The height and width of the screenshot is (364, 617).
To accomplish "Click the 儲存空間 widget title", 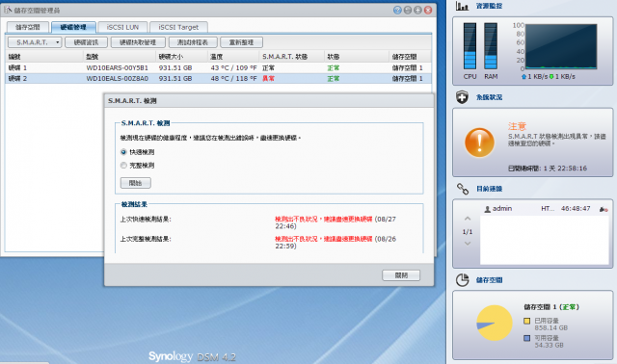I will click(489, 280).
